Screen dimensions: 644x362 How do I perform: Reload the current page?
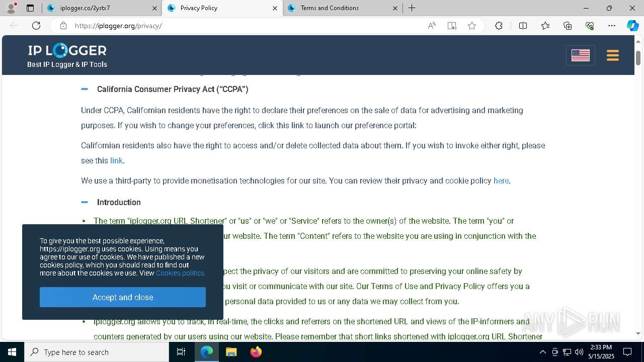point(36,26)
